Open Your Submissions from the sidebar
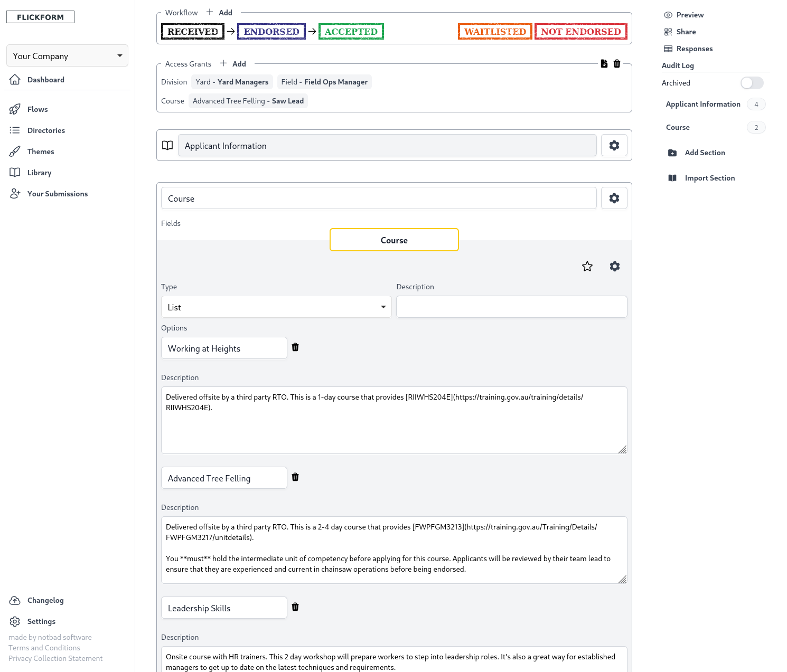787x672 pixels. [x=57, y=194]
